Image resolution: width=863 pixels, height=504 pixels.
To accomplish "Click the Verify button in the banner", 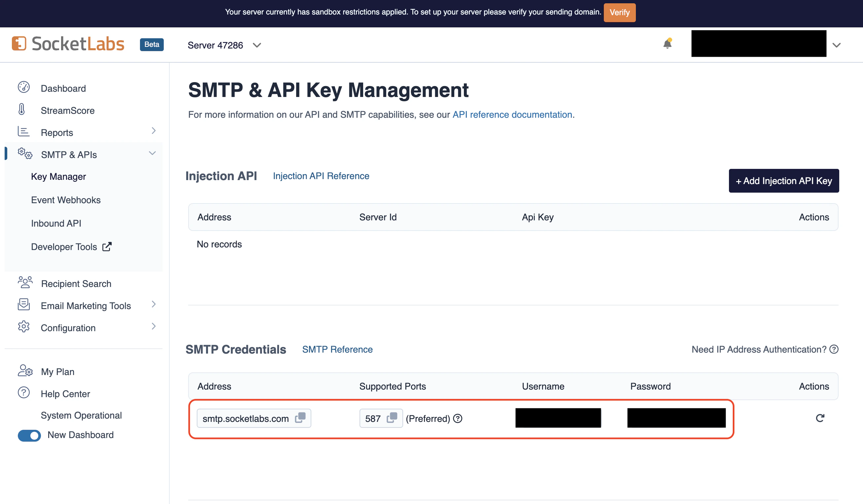I will 619,13.
